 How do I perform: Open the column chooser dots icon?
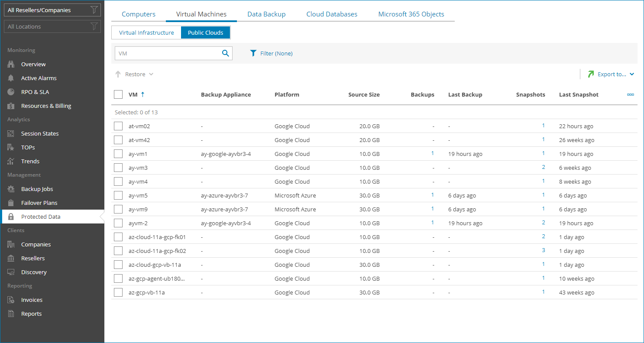click(631, 94)
